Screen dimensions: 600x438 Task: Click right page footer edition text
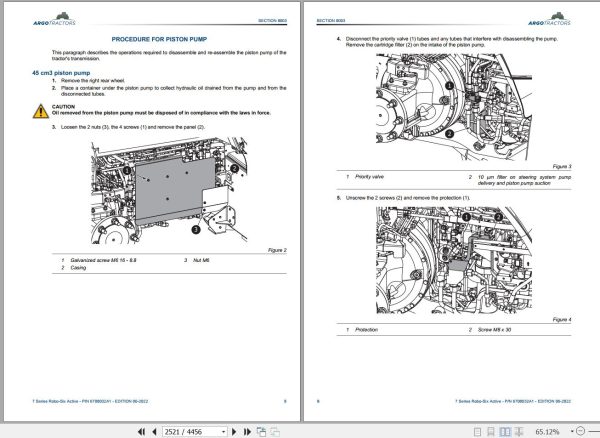(x=513, y=401)
